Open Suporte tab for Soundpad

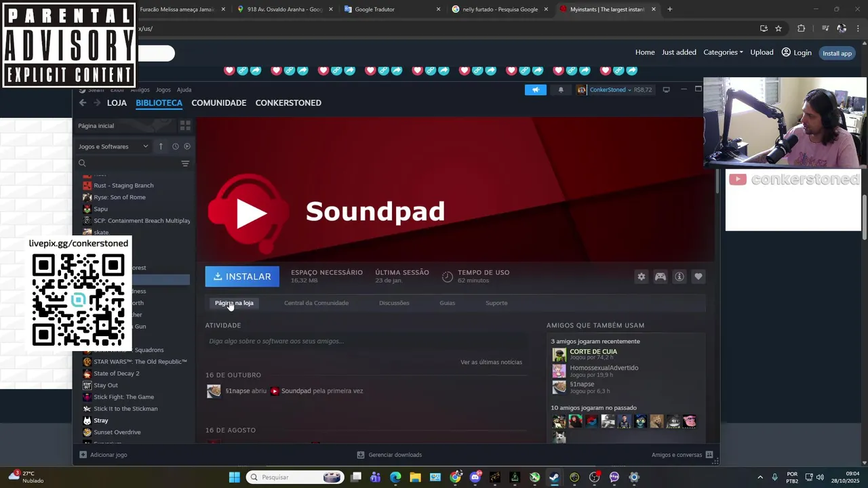[496, 303]
